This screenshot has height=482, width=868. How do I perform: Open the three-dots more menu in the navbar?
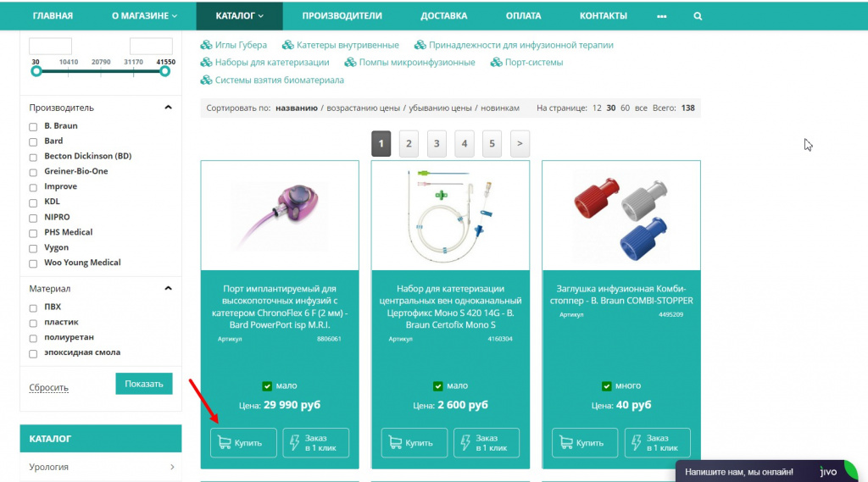[x=661, y=16]
